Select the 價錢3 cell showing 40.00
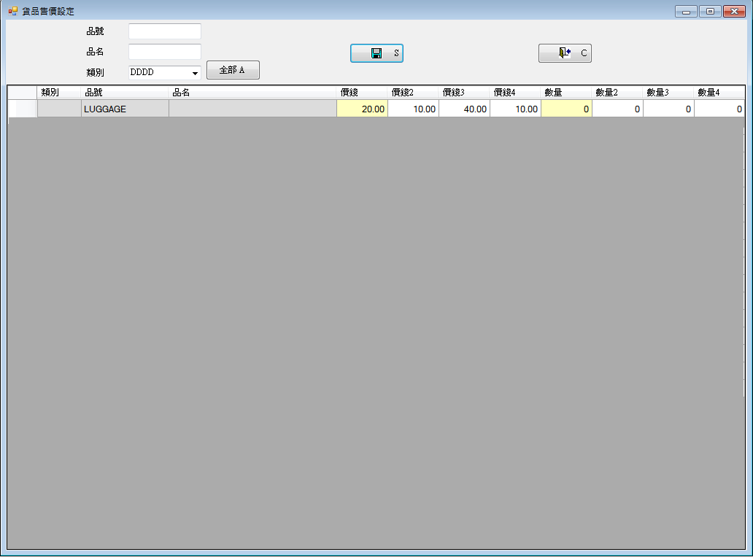This screenshot has height=560, width=753. (464, 109)
